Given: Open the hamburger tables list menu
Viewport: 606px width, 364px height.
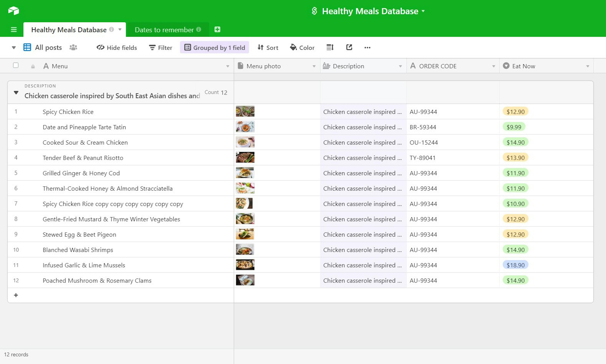Looking at the screenshot, I should (14, 30).
